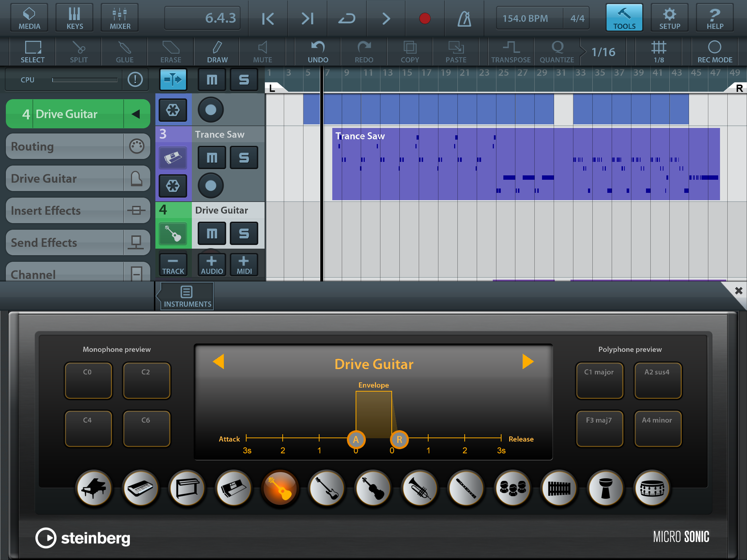Toggle global solo above the tracks
The height and width of the screenshot is (560, 747).
tap(244, 79)
